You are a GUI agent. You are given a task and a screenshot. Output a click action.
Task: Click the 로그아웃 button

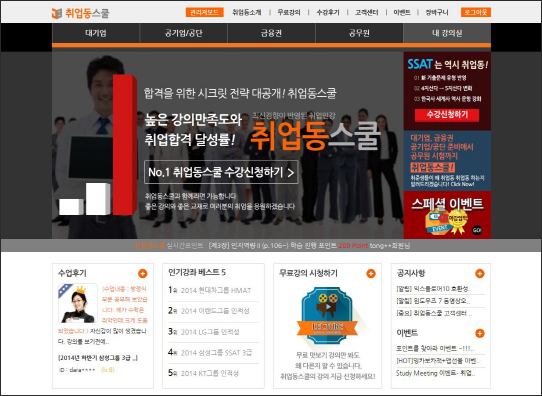476,12
